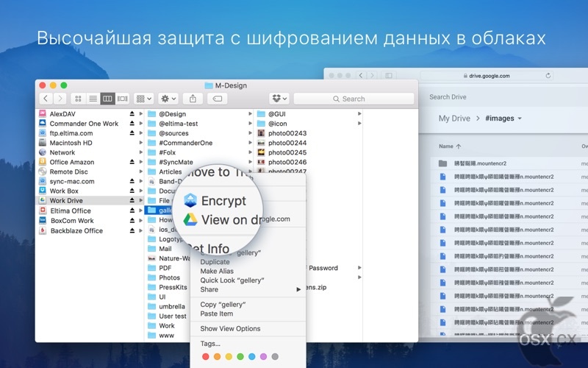Select Work Drive in the sidebar
This screenshot has height=368, width=588.
[66, 200]
